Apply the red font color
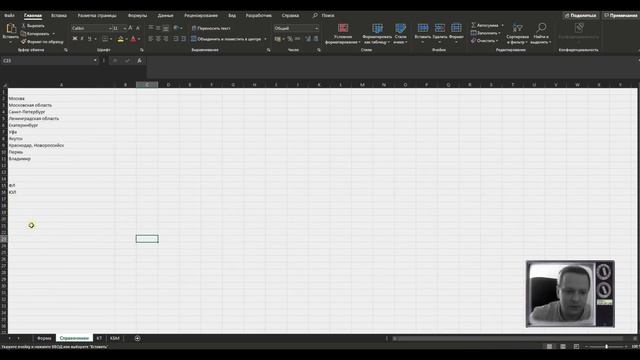The image size is (640, 360). point(133,39)
